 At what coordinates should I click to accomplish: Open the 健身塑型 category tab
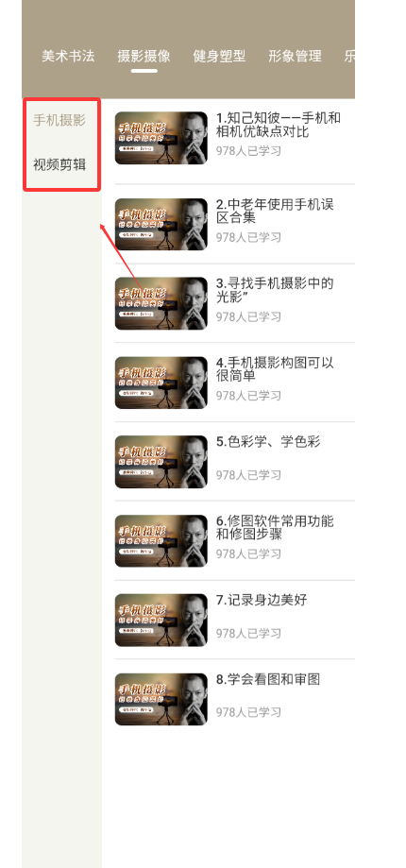pos(219,56)
